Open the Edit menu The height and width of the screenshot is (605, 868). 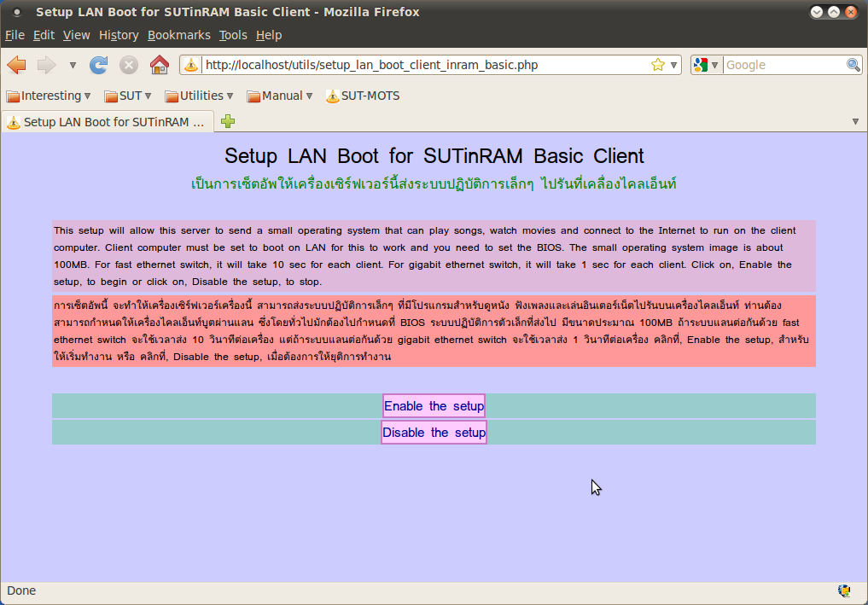pyautogui.click(x=44, y=35)
